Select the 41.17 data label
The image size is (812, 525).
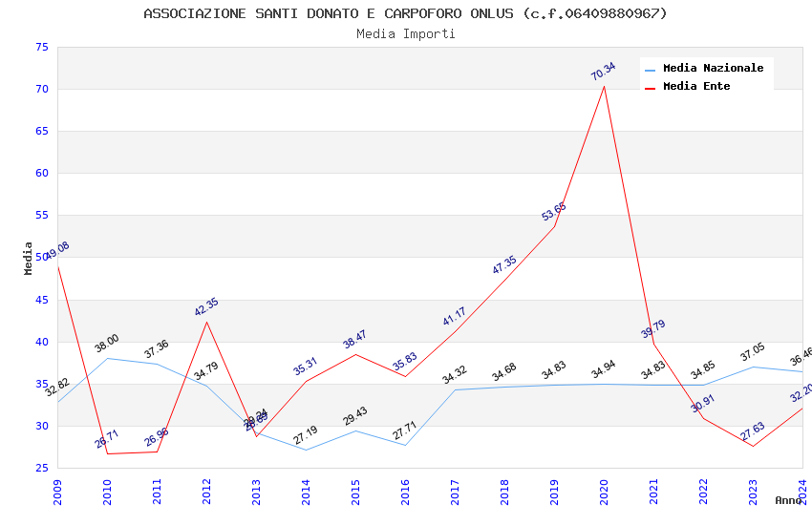(x=454, y=316)
